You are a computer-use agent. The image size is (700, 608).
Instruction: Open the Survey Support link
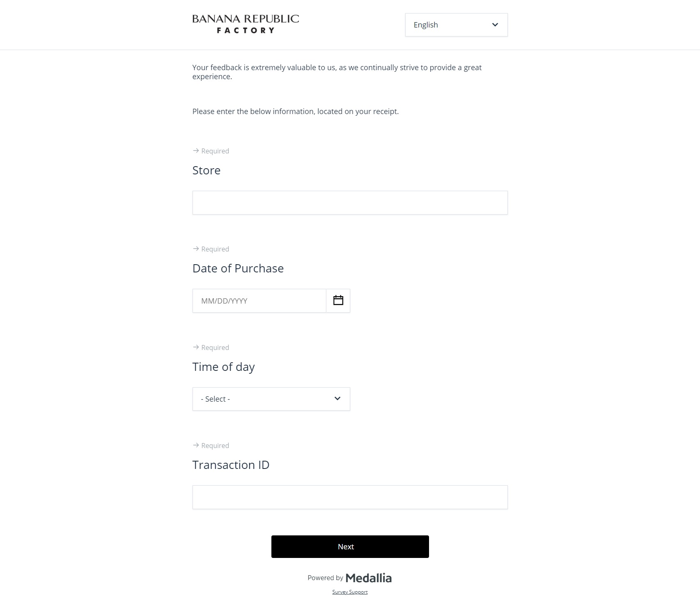tap(350, 592)
